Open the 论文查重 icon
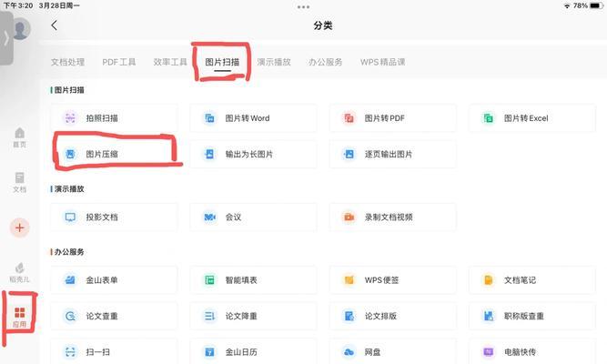This screenshot has width=607, height=364. (x=70, y=316)
